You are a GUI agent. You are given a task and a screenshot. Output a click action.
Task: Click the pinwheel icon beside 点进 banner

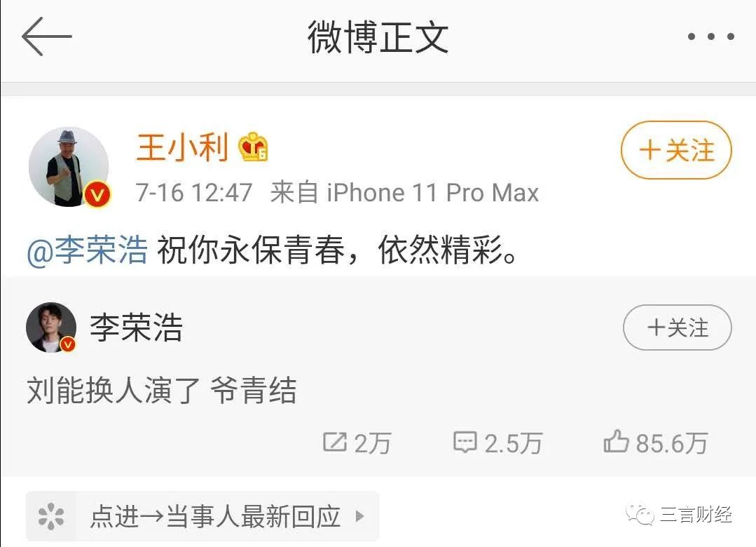pos(50,516)
